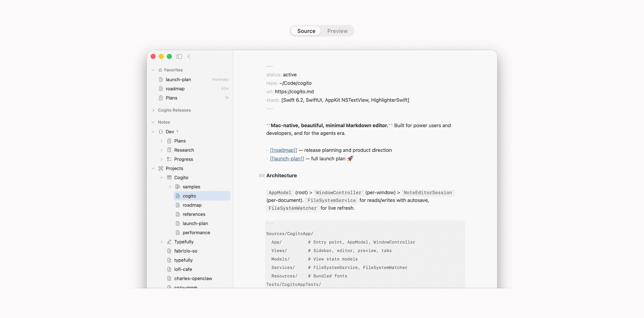Click inside the Sources/CogitoApp/ code block
This screenshot has width=644, height=318.
pos(365,254)
